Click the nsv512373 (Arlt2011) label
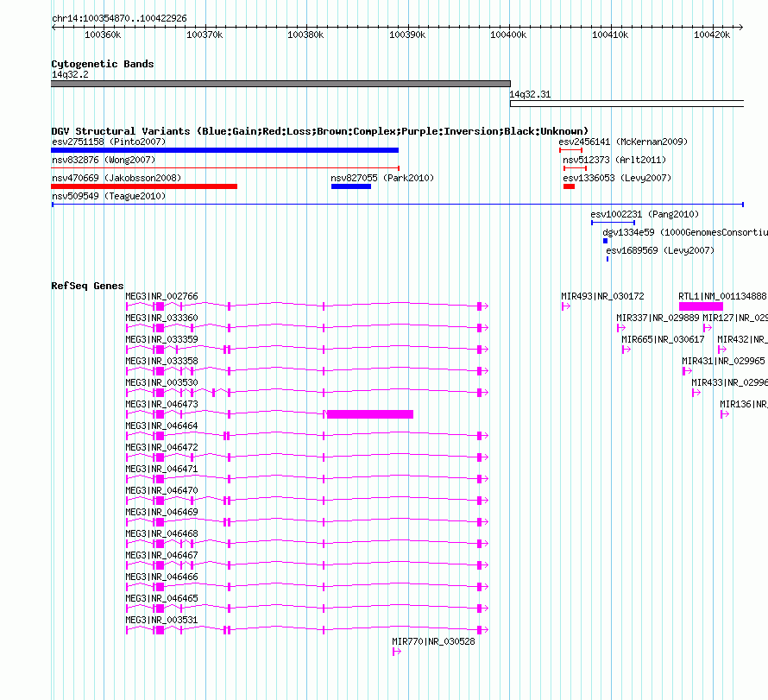Image resolution: width=768 pixels, height=700 pixels. (614, 161)
